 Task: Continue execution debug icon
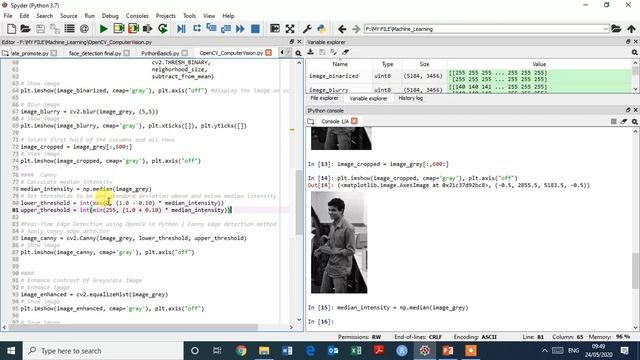click(x=240, y=29)
